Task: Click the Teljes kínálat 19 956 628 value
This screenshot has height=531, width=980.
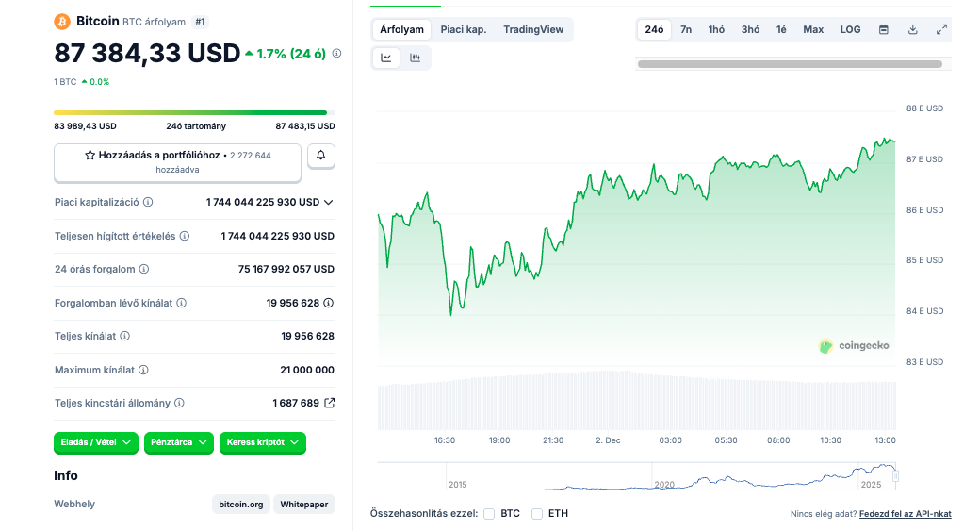Action: [x=307, y=336]
